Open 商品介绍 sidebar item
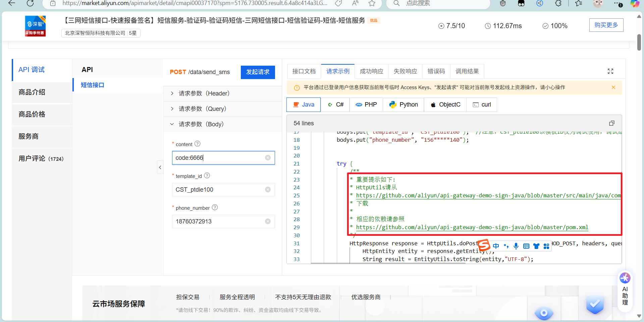 pyautogui.click(x=42, y=92)
